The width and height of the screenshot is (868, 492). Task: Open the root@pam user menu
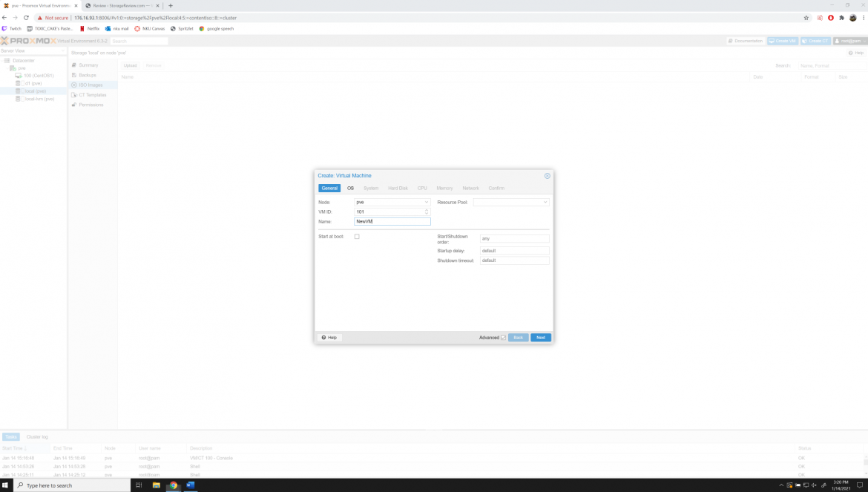(850, 41)
